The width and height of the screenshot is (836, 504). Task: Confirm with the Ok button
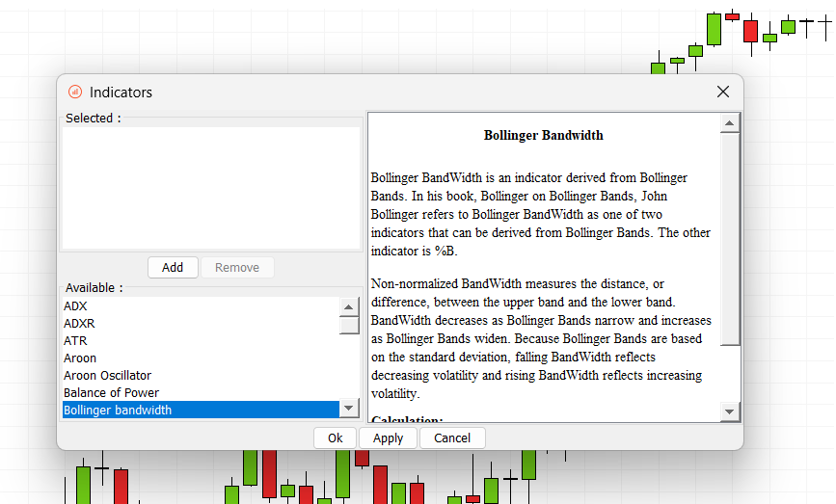pyautogui.click(x=335, y=438)
